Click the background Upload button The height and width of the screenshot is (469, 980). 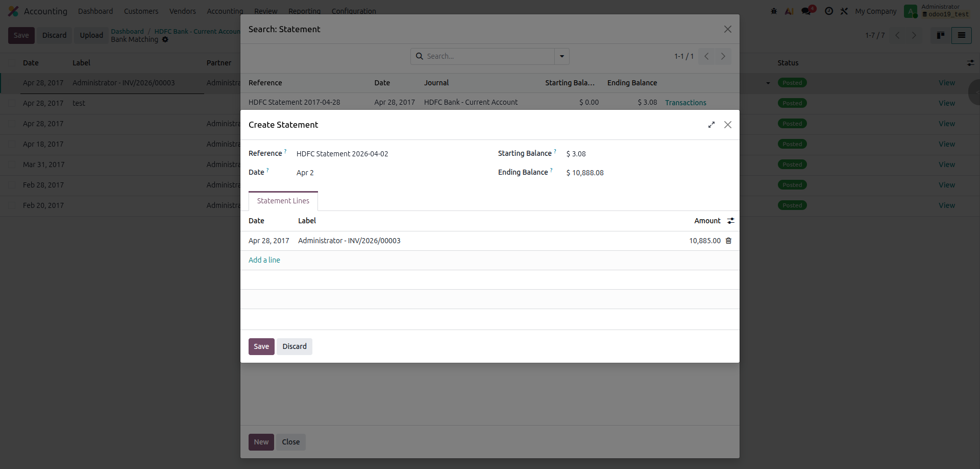click(91, 35)
